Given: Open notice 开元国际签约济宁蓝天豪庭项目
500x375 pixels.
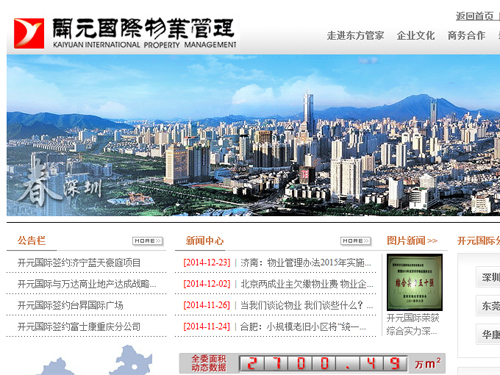Looking at the screenshot, I should pyautogui.click(x=79, y=263).
